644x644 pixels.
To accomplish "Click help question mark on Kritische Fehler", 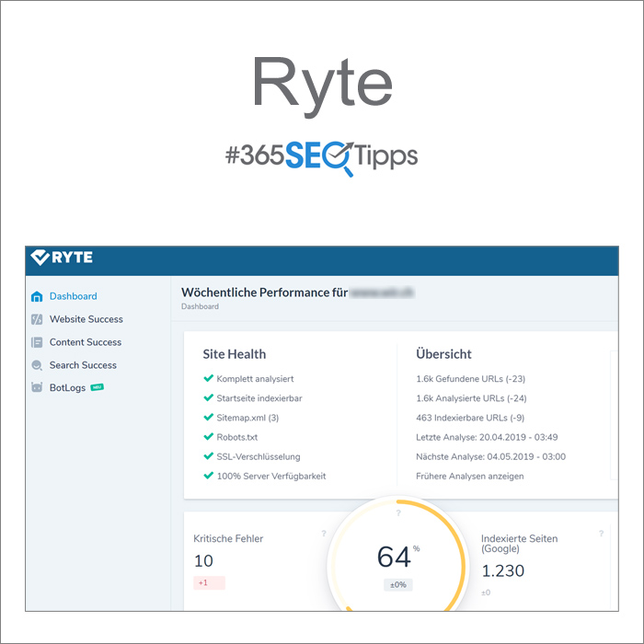I will 324,533.
